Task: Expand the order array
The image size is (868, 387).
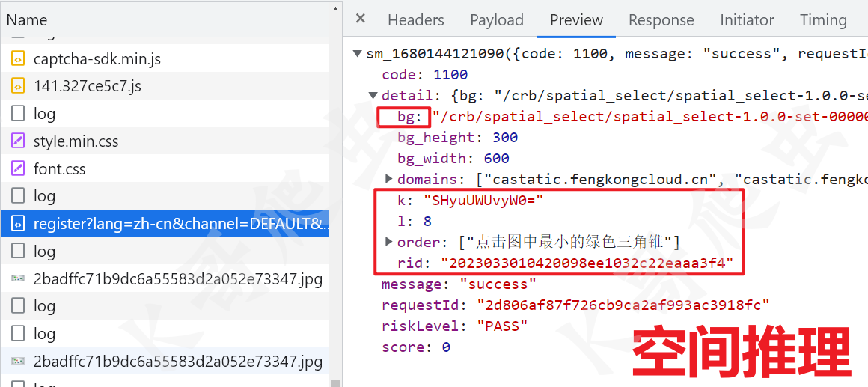Action: click(x=388, y=242)
